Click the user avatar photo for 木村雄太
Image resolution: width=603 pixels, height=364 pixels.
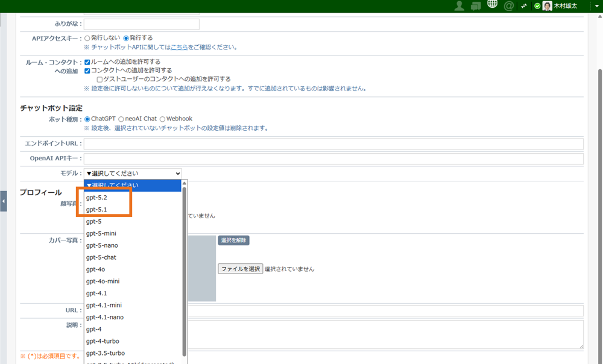(x=547, y=6)
